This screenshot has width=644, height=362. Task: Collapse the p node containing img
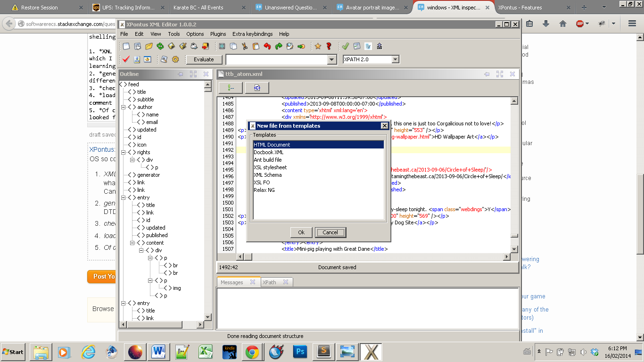pyautogui.click(x=150, y=280)
